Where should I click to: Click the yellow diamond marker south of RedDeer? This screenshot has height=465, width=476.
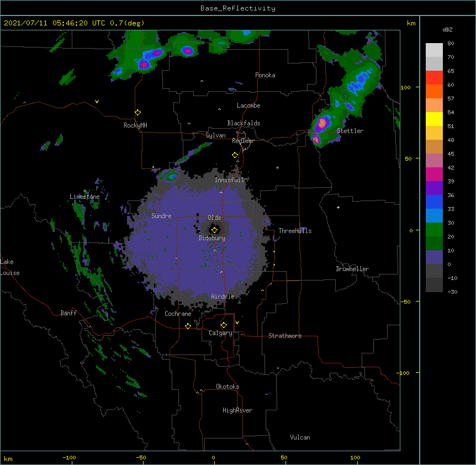pos(235,155)
